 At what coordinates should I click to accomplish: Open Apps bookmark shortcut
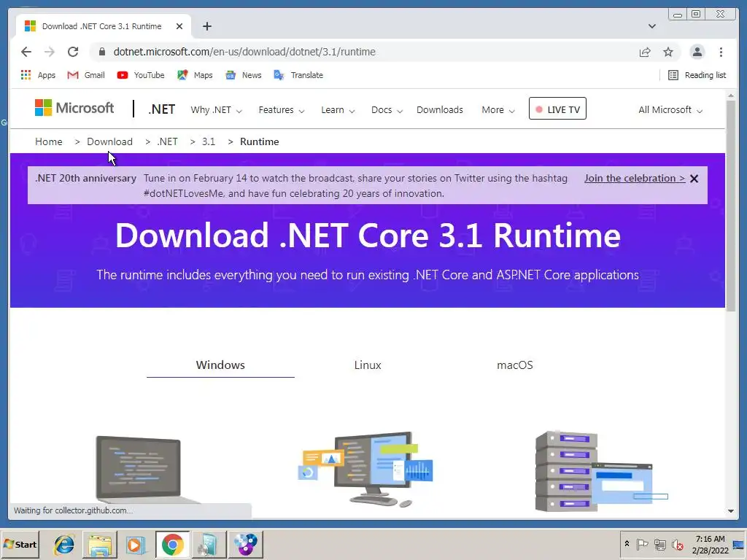(x=38, y=75)
